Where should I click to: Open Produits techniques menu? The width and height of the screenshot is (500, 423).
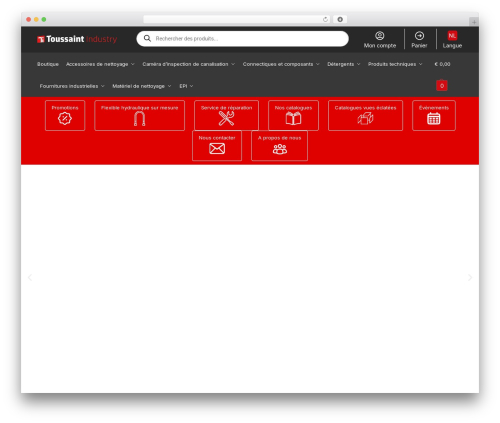coord(392,64)
